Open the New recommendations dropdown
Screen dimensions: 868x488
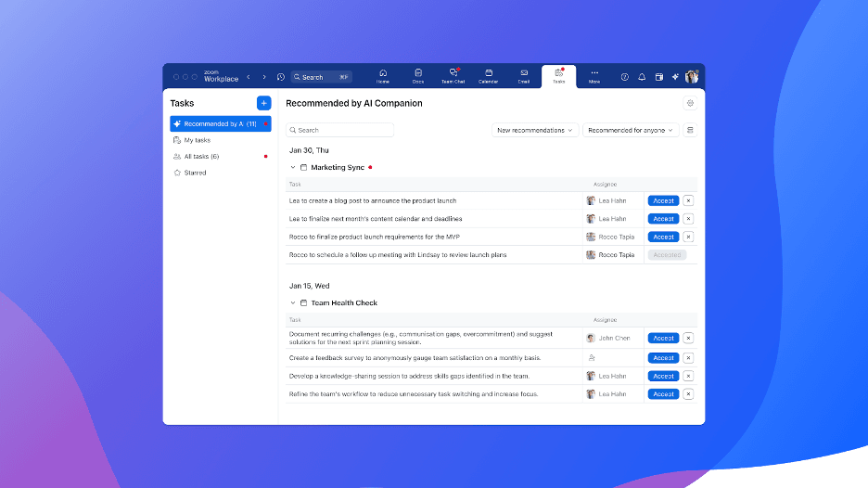535,130
